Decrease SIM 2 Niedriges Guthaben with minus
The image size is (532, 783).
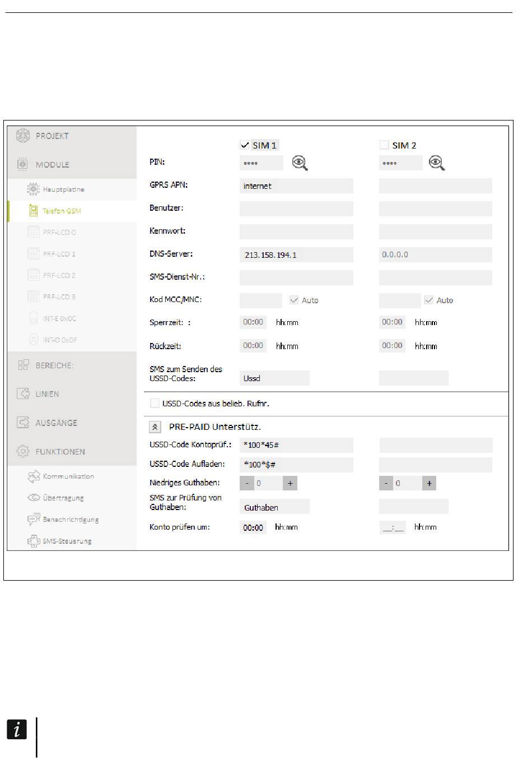[386, 483]
